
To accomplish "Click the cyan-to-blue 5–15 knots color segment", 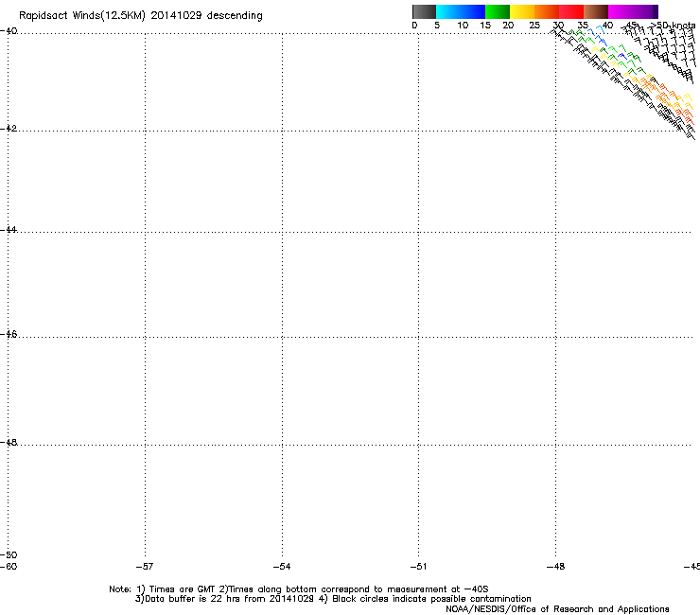I will pos(461,11).
